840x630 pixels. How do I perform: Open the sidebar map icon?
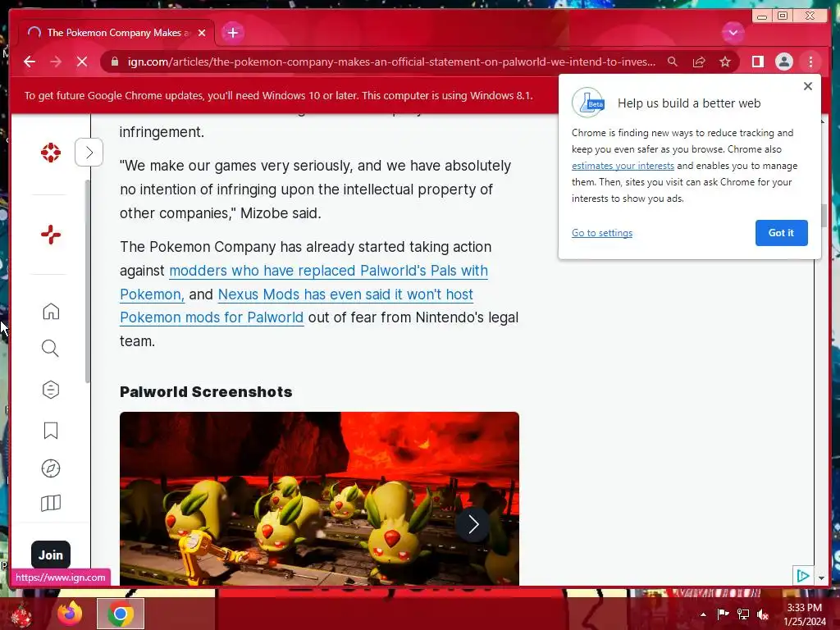(51, 503)
